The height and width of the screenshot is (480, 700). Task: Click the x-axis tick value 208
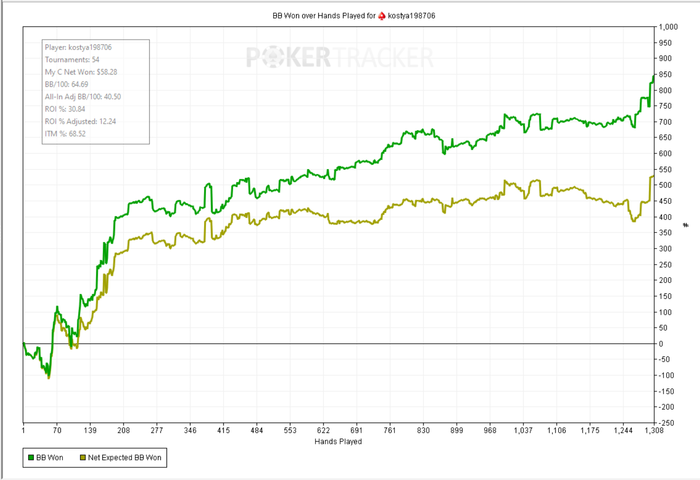124,430
